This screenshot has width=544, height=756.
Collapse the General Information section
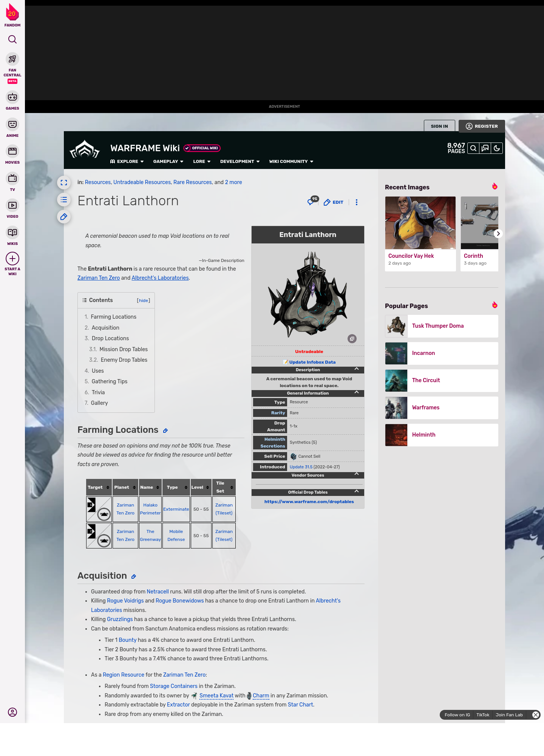[357, 392]
